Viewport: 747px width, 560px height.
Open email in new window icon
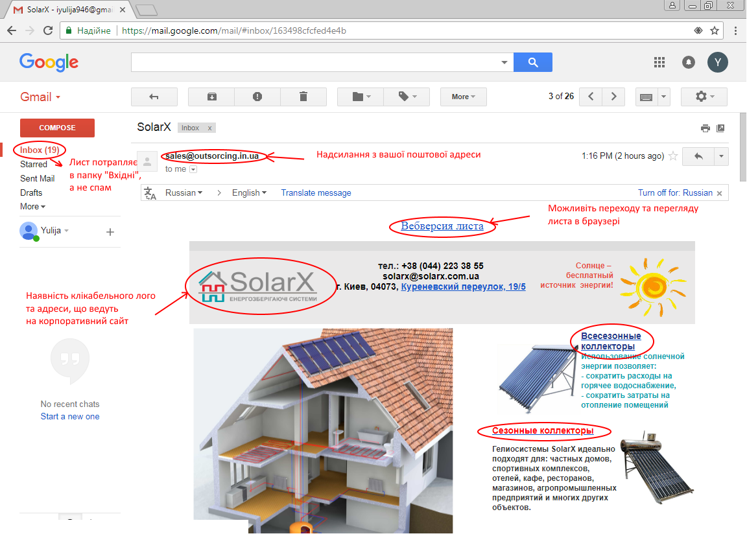720,128
